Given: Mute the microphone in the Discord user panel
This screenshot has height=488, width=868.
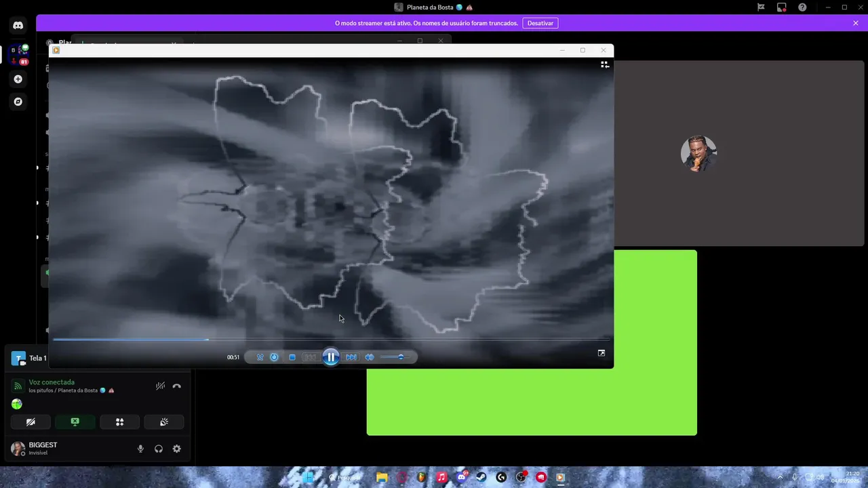Looking at the screenshot, I should 140,449.
